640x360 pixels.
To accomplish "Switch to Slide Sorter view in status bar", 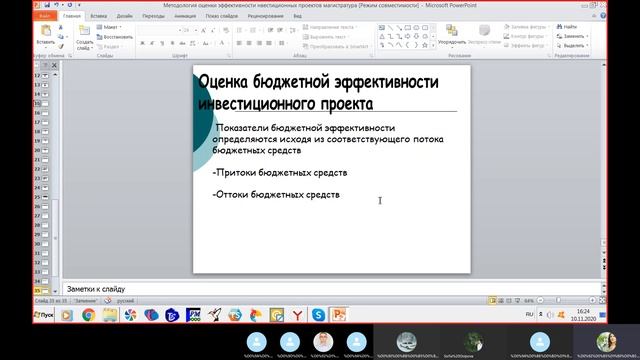I will tap(501, 301).
